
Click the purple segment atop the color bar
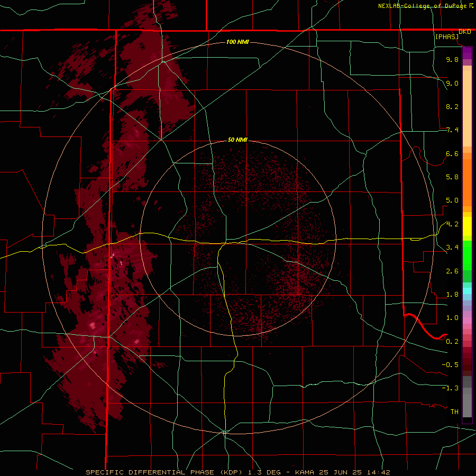click(467, 53)
